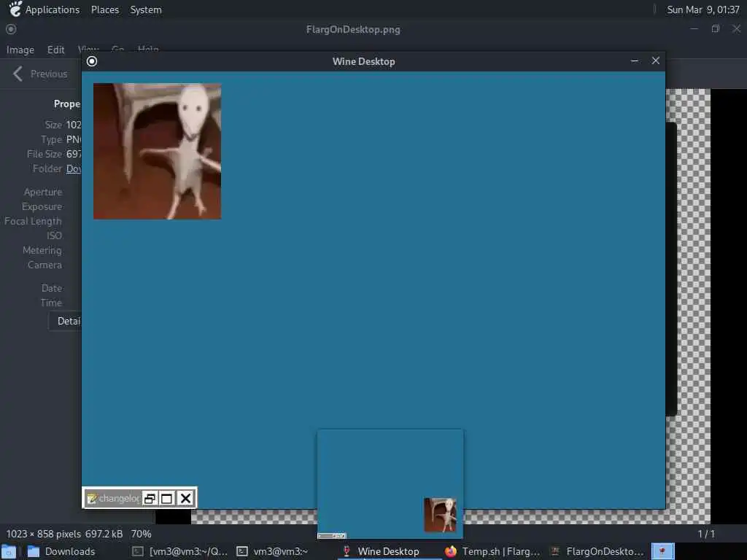This screenshot has width=747, height=560.
Task: Click the changelog notepad icon
Action: pos(92,499)
